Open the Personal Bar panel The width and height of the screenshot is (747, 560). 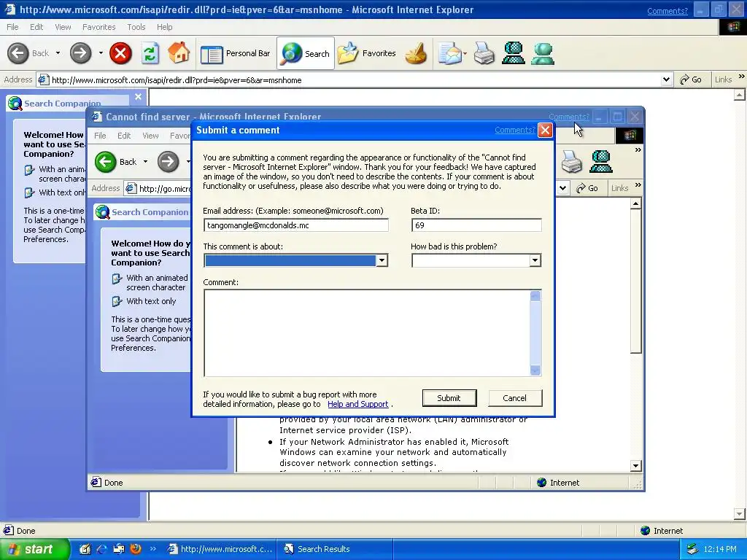236,53
